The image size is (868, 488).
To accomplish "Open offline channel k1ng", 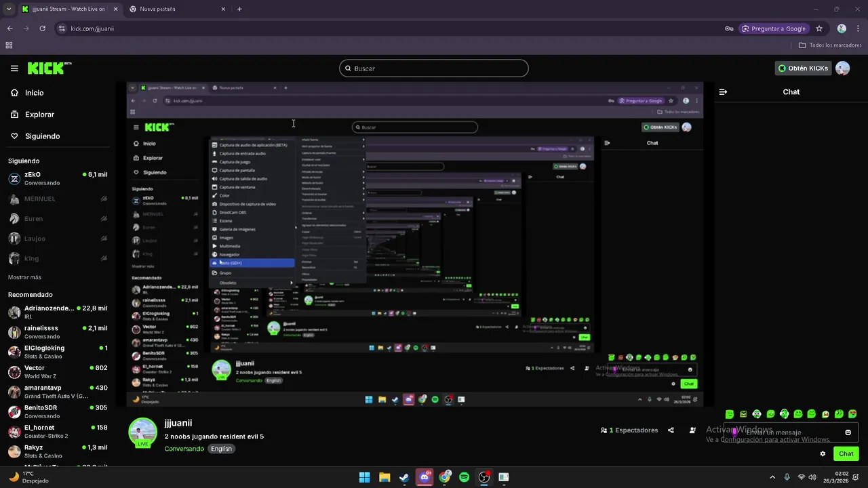I will (x=58, y=258).
